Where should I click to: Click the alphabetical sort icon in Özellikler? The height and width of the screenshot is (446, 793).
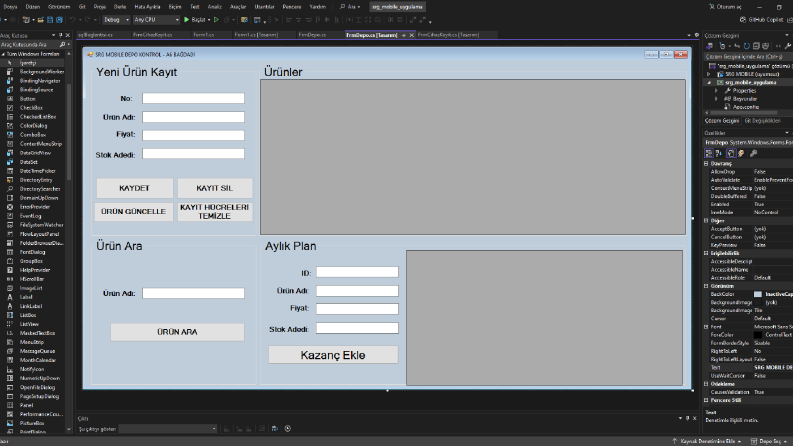pos(719,153)
